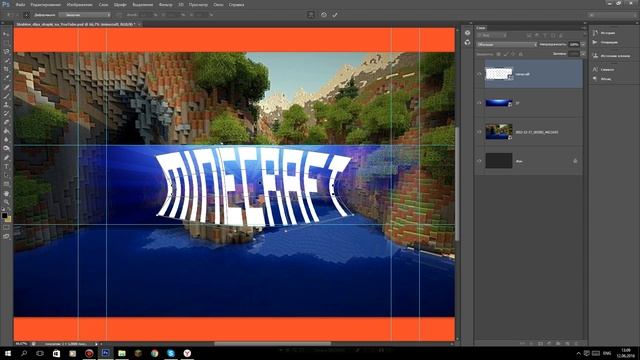Select the Move tool

(6, 34)
